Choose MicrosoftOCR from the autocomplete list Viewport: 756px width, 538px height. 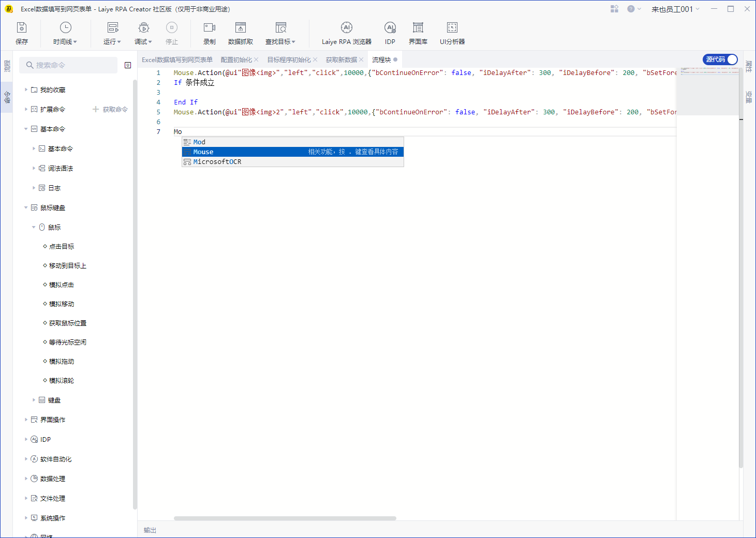pyautogui.click(x=292, y=161)
